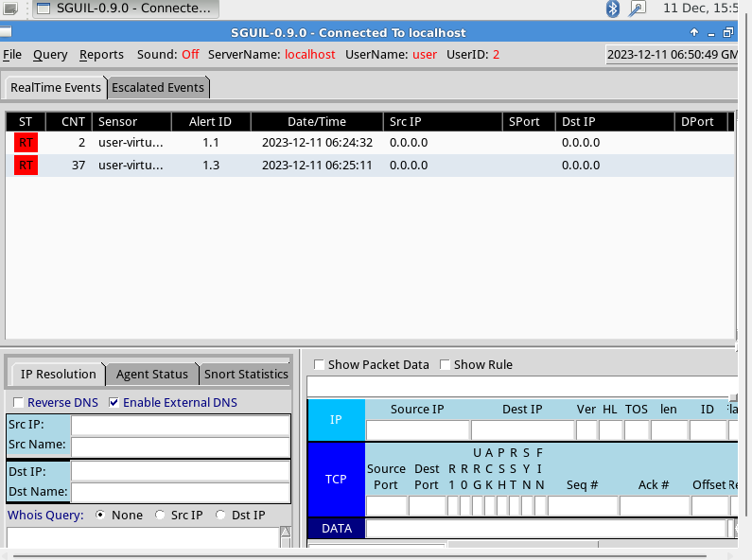Click the TCP Source Port field
This screenshot has width=752, height=560.
387,506
